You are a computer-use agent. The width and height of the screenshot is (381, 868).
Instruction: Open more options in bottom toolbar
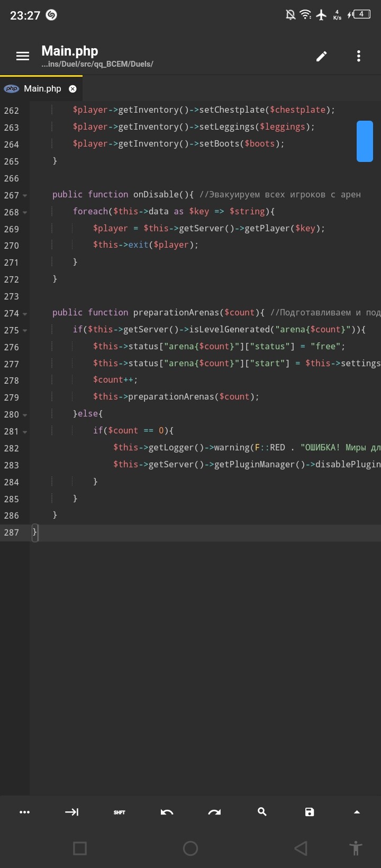pyautogui.click(x=24, y=812)
